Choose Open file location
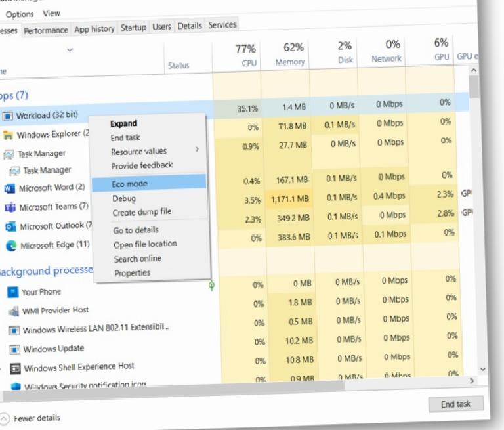The width and height of the screenshot is (504, 430). [x=145, y=244]
